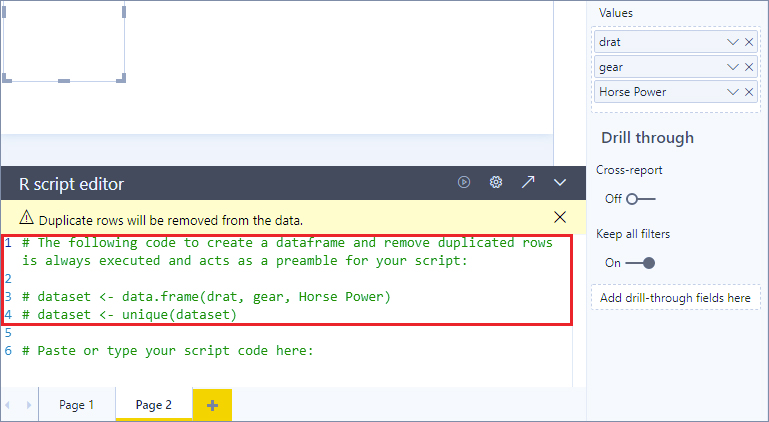
Task: Dismiss the duplicate rows warning message
Action: coord(560,217)
